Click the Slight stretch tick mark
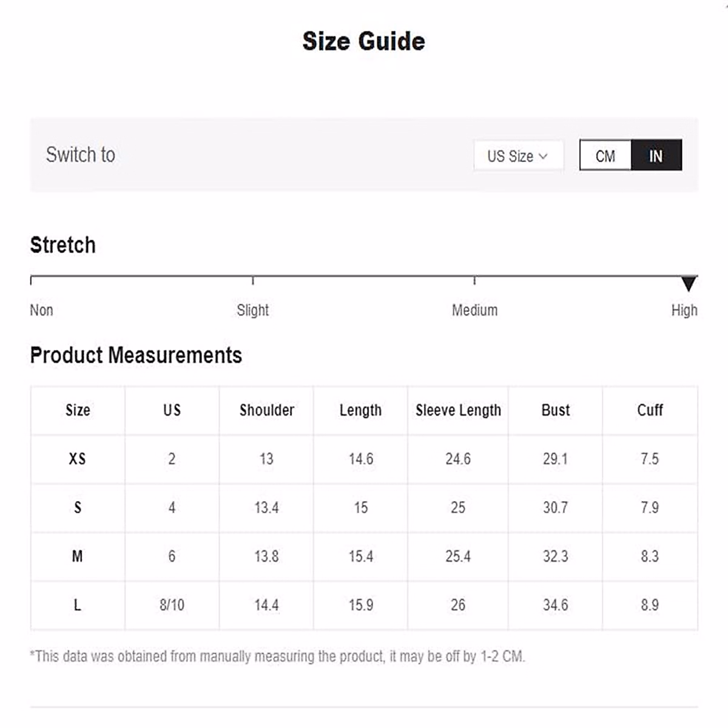This screenshot has width=728, height=728. pyautogui.click(x=253, y=280)
